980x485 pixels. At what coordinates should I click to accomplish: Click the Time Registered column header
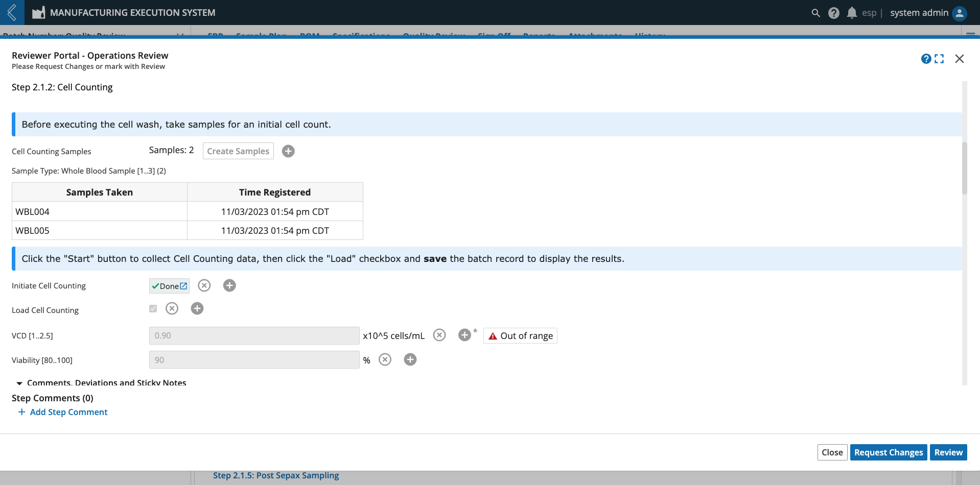[275, 192]
